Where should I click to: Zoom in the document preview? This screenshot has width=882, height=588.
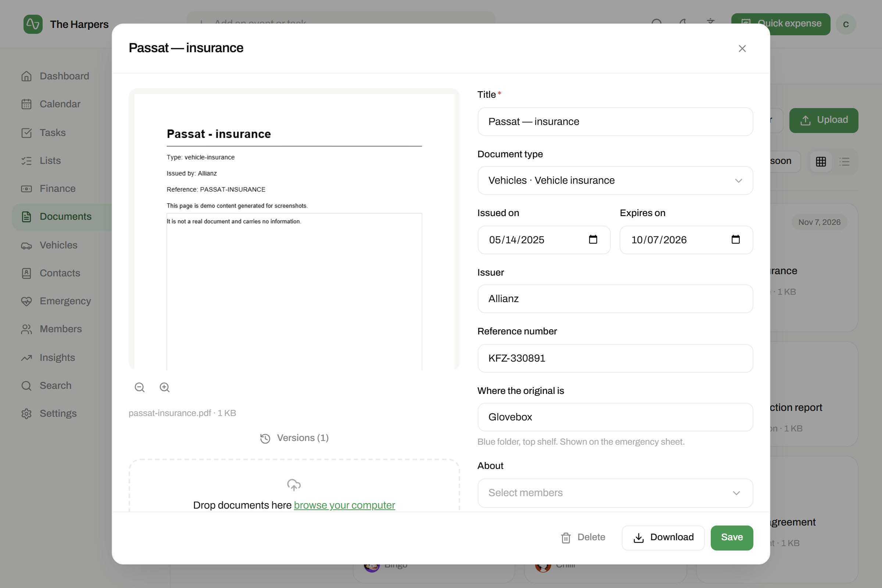point(165,387)
